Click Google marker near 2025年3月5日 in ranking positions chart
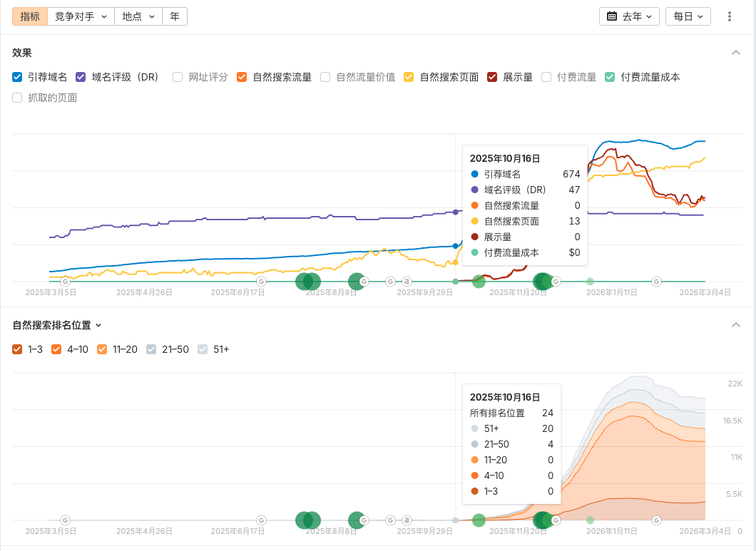The height and width of the screenshot is (551, 756). [65, 520]
